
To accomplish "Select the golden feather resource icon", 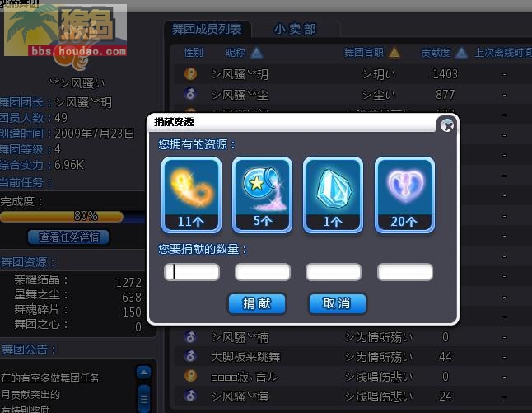I will pos(191,195).
